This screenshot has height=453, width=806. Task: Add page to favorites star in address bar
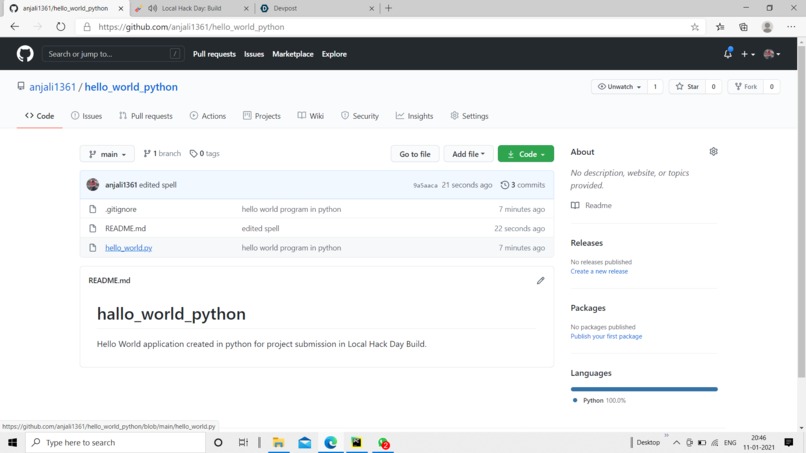[694, 27]
